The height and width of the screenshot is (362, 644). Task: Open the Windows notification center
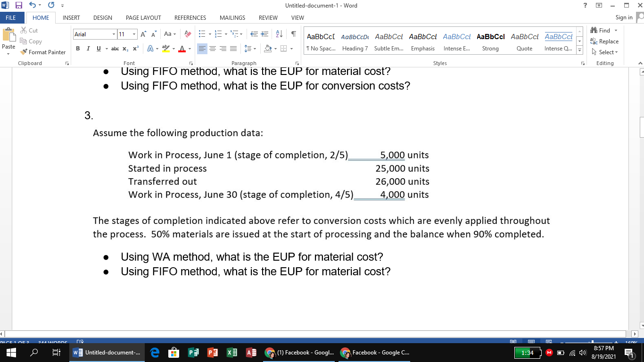coord(630,353)
